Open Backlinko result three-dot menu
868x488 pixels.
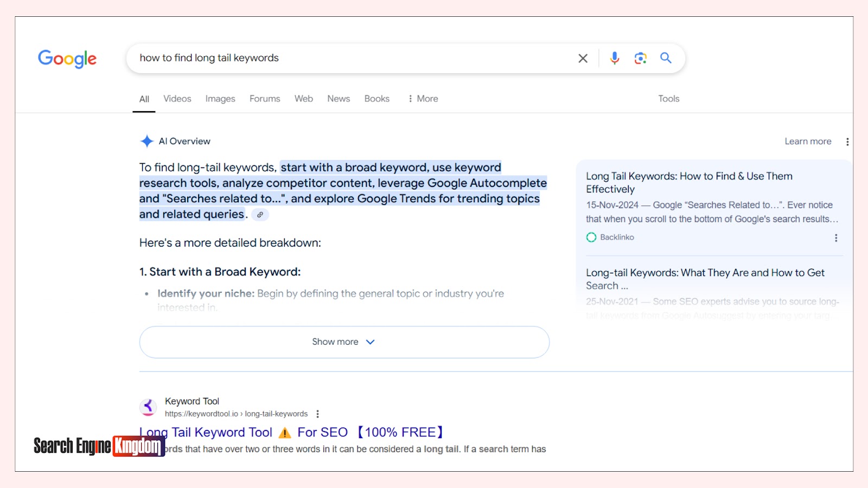(x=836, y=237)
